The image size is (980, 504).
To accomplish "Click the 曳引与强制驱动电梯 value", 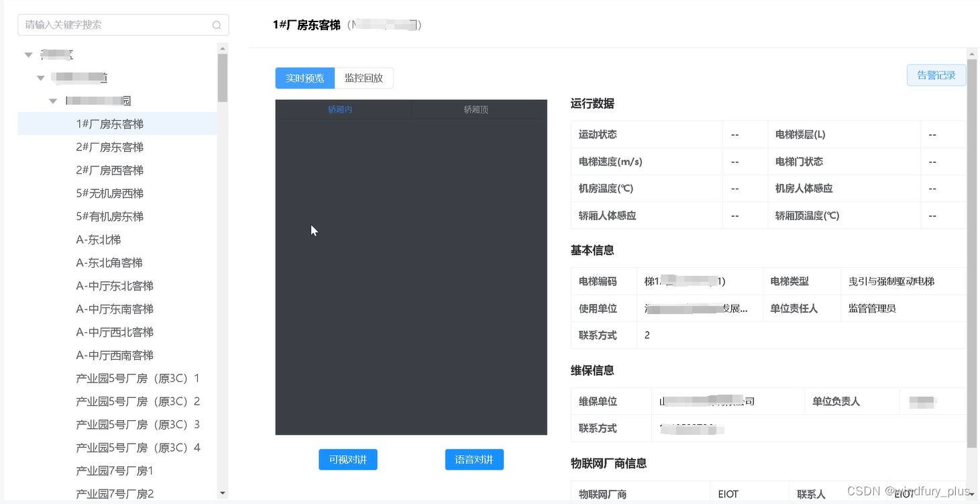I will pos(891,281).
